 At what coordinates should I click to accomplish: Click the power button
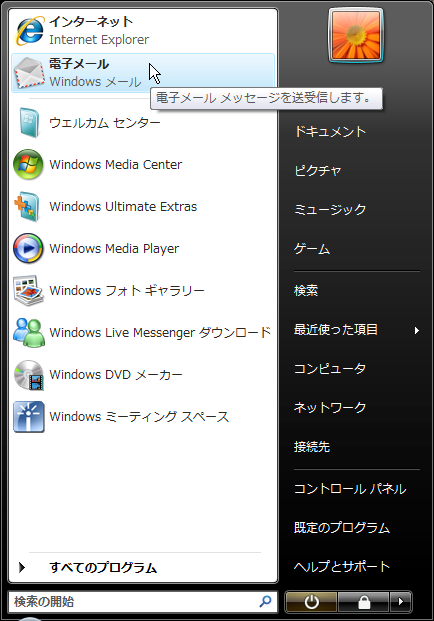coord(311,602)
